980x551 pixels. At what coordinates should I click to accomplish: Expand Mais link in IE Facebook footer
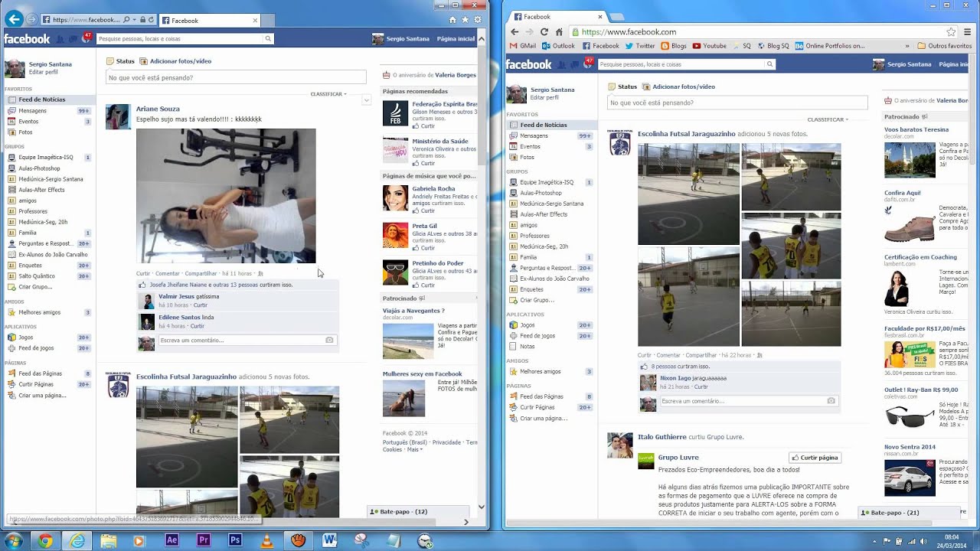coord(414,450)
